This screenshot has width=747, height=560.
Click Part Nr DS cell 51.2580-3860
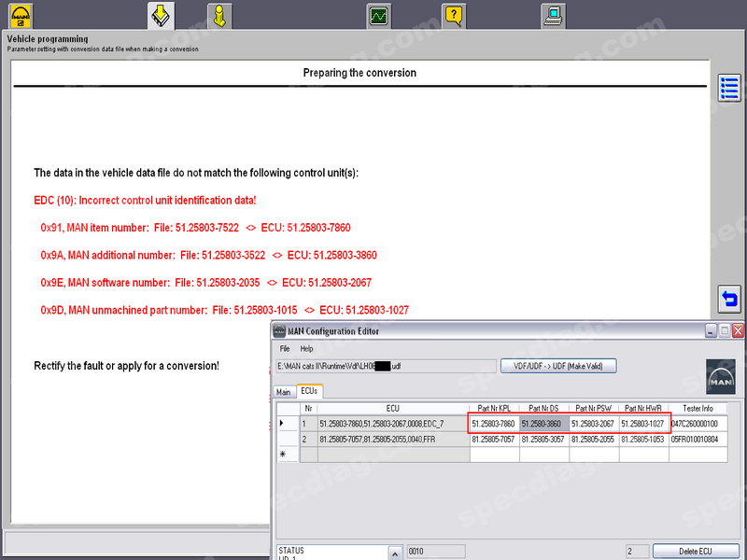point(543,424)
